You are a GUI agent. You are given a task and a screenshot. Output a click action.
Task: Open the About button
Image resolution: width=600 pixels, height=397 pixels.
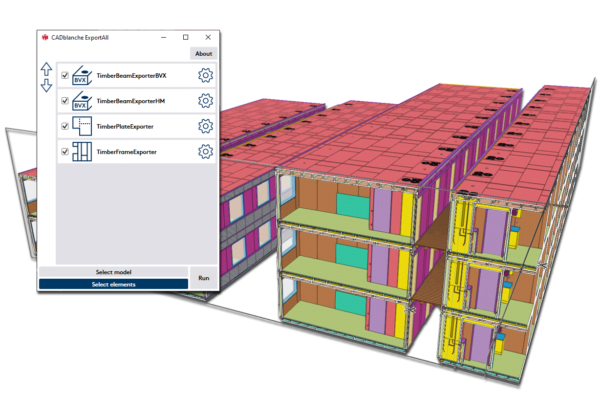(204, 54)
